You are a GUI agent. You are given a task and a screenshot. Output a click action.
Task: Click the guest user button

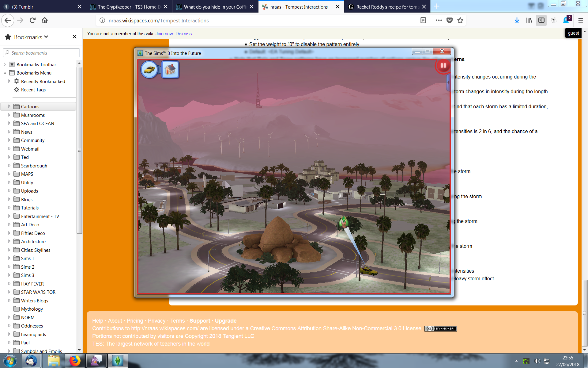coord(573,33)
